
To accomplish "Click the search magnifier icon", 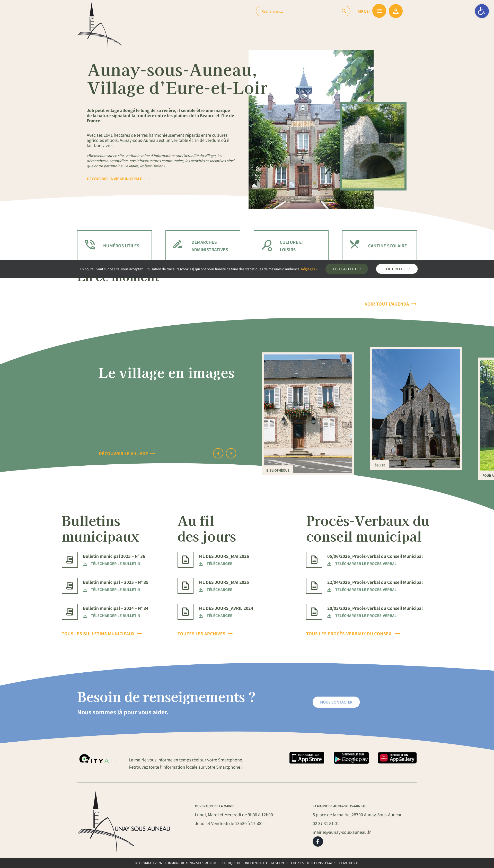I will [x=344, y=11].
